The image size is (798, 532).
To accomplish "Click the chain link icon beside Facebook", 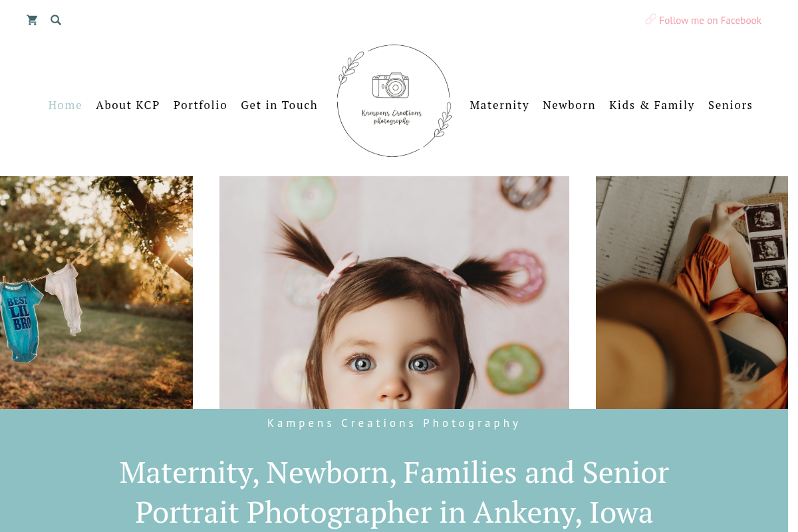I will [x=650, y=19].
